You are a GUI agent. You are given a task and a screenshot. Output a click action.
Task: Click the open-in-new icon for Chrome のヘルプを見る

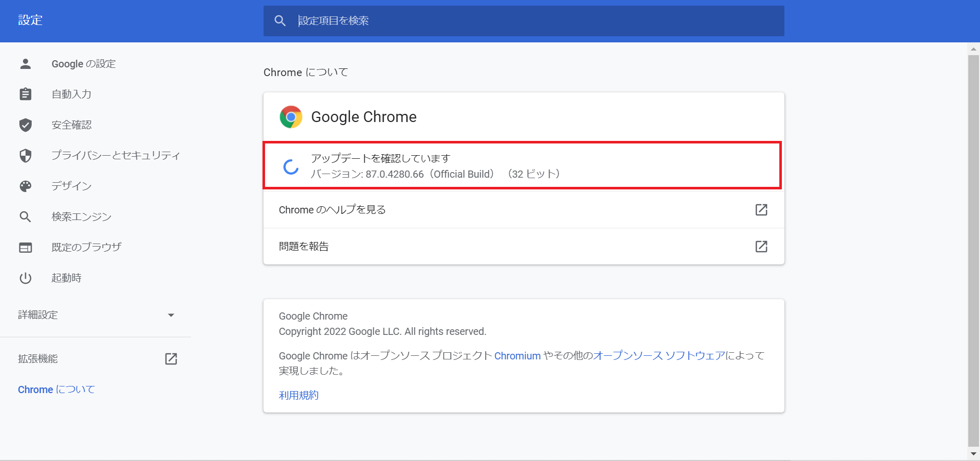pos(761,210)
